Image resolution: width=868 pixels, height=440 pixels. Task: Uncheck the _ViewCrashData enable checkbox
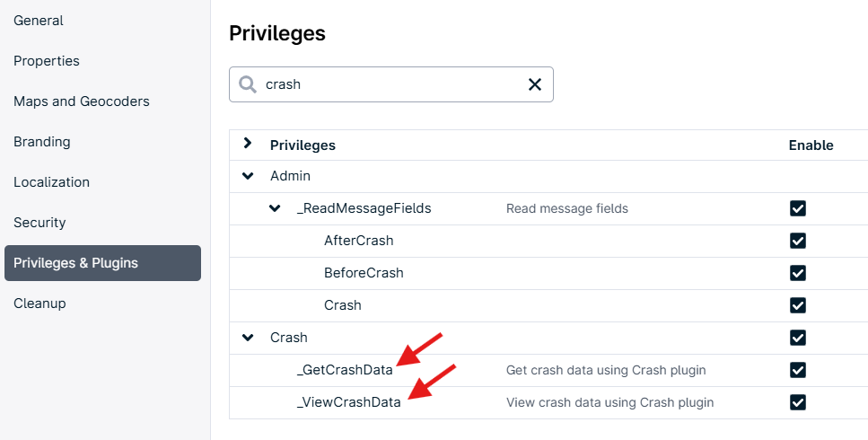tap(797, 402)
